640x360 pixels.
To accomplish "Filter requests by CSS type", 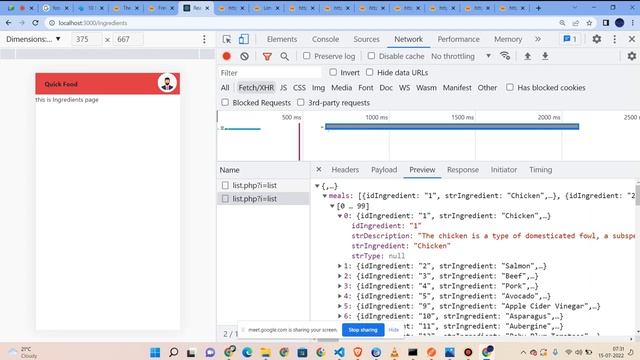I will click(299, 87).
